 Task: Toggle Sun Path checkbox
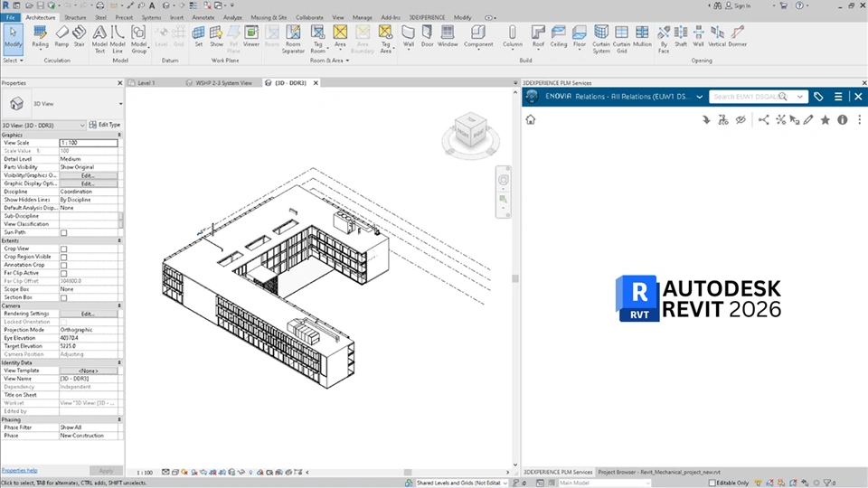(63, 232)
